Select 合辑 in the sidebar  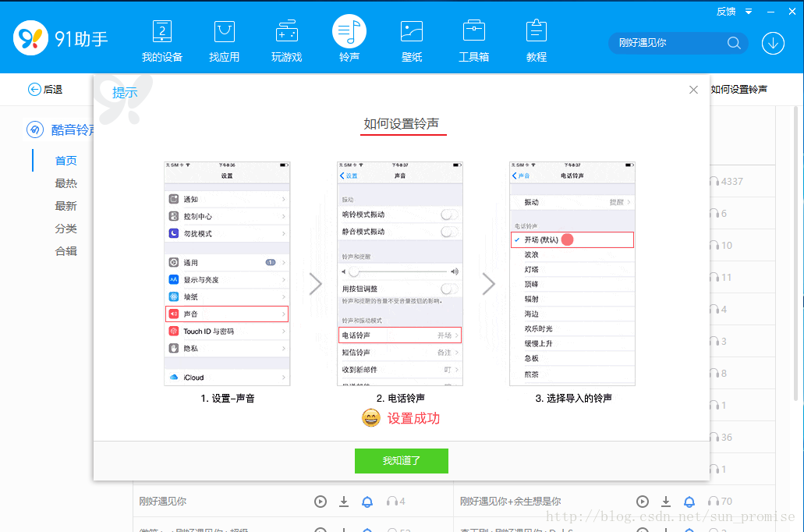(66, 251)
